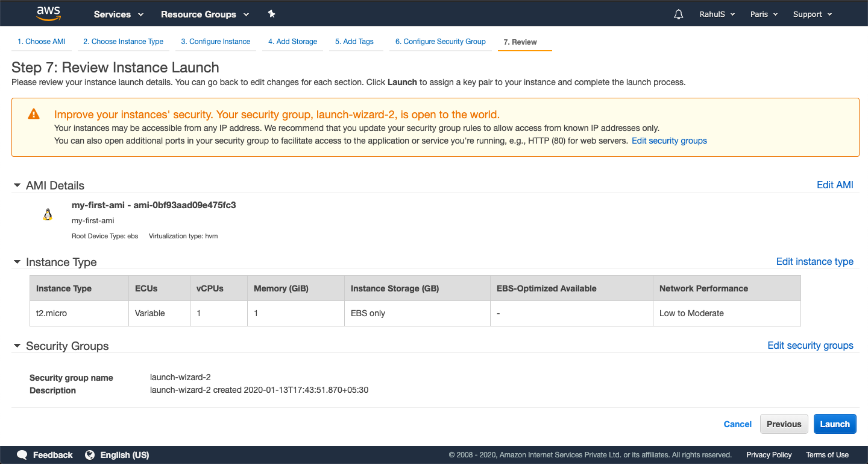This screenshot has height=464, width=868.
Task: Click the pin shortcut icon in navbar
Action: 271,13
